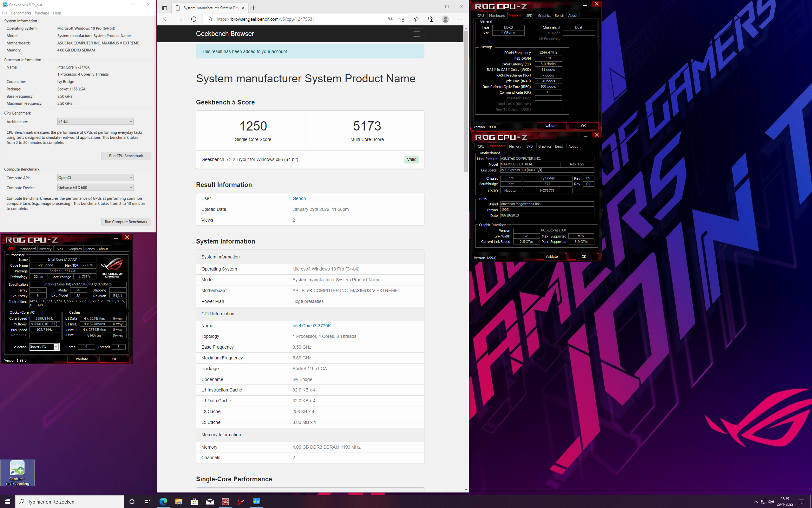The image size is (812, 508).
Task: Open Task View on taskbar
Action: [x=147, y=502]
